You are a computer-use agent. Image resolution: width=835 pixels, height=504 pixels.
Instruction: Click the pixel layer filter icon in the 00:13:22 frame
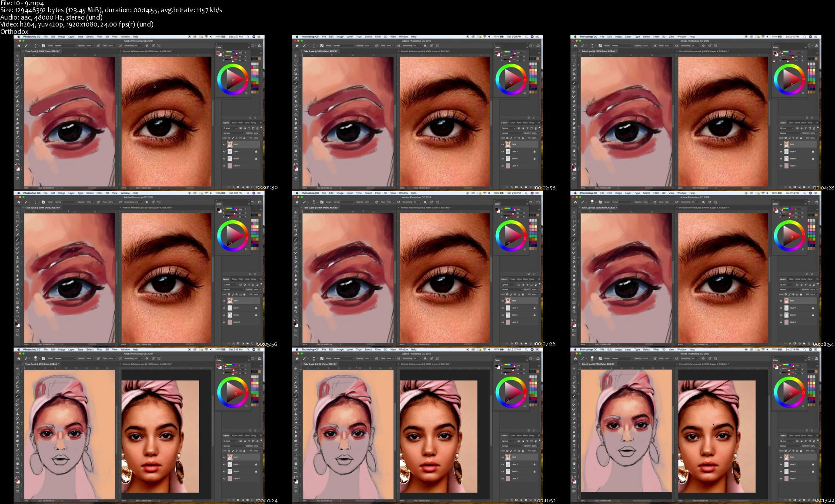tap(797, 441)
